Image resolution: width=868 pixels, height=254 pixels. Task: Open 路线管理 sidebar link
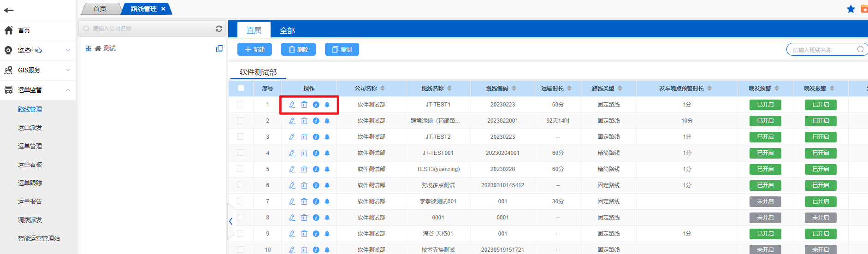(30, 109)
